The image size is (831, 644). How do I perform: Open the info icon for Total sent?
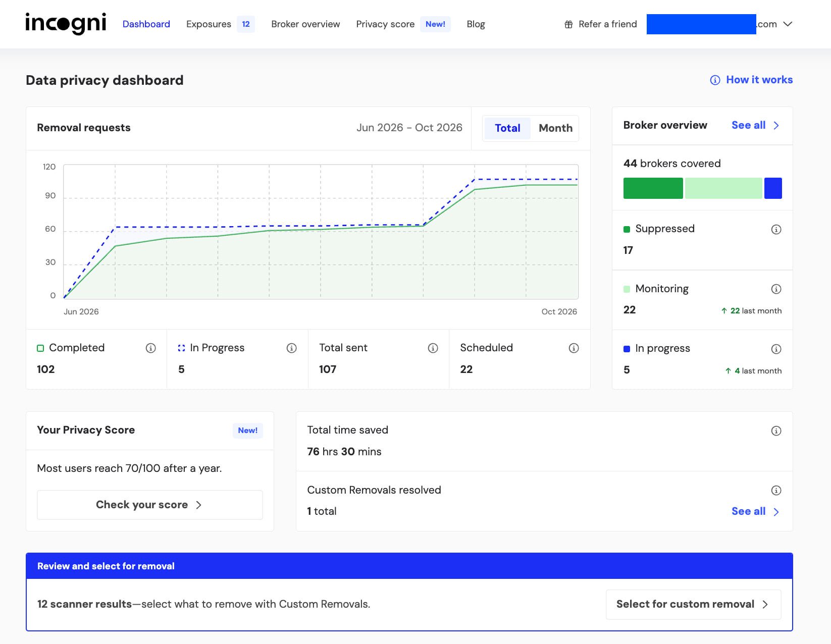click(433, 348)
